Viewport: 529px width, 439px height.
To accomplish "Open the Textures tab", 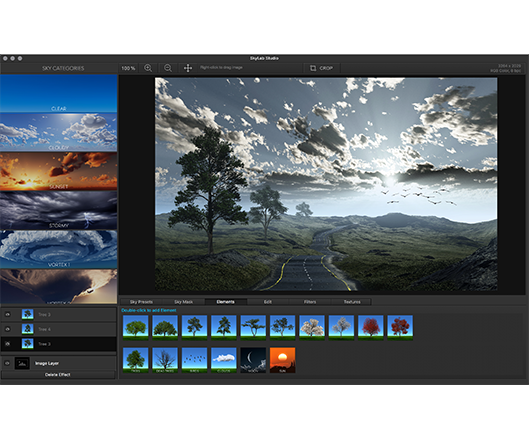I will [352, 302].
